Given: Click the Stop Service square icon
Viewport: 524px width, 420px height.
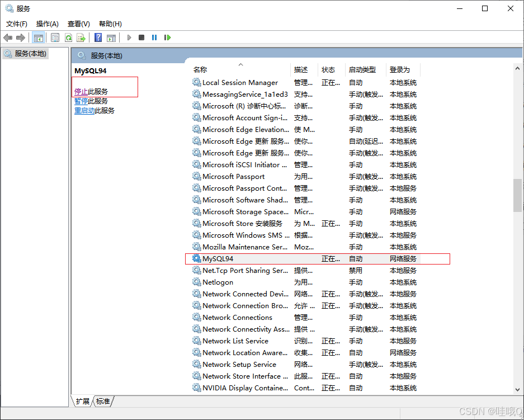Looking at the screenshot, I should [141, 37].
